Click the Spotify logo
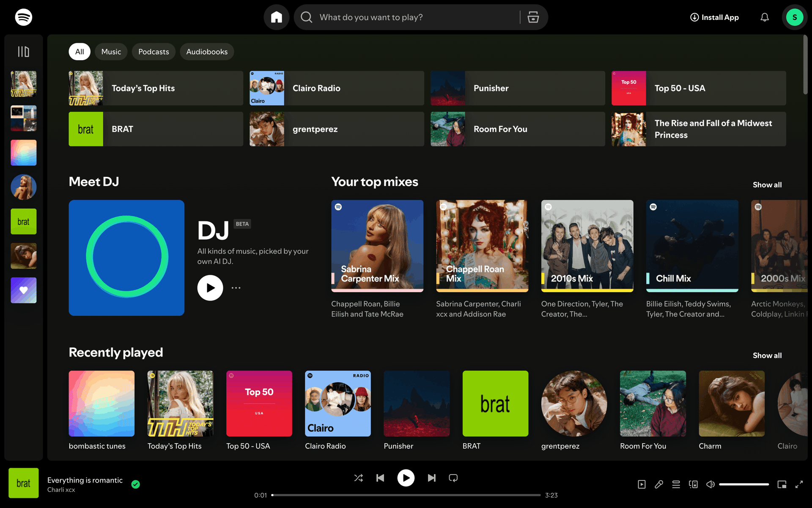Viewport: 812px width, 508px height. [23, 17]
